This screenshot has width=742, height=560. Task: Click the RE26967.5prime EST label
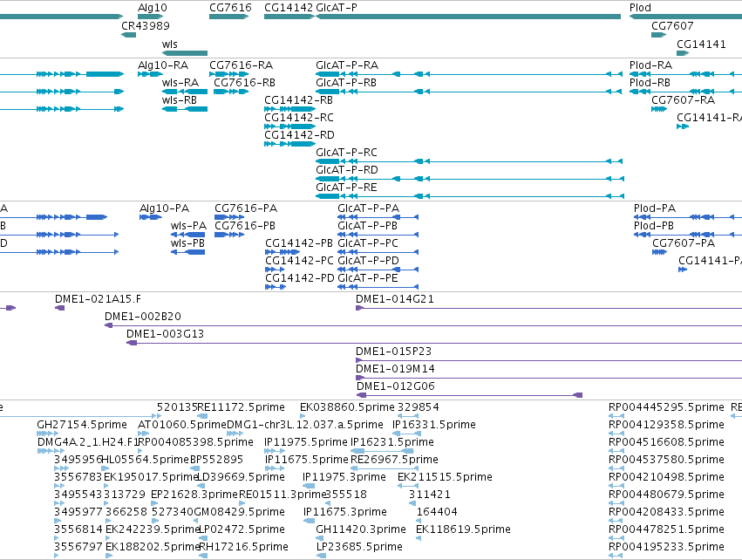pyautogui.click(x=394, y=460)
